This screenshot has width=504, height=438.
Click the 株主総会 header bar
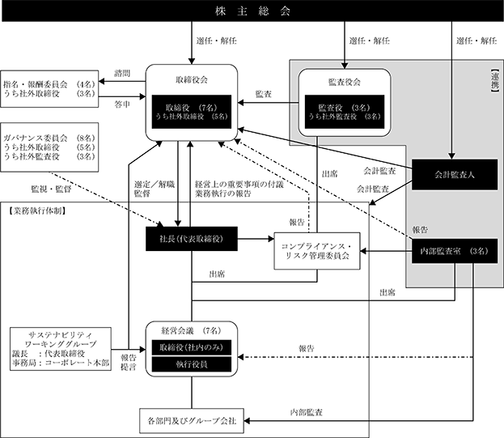(252, 11)
